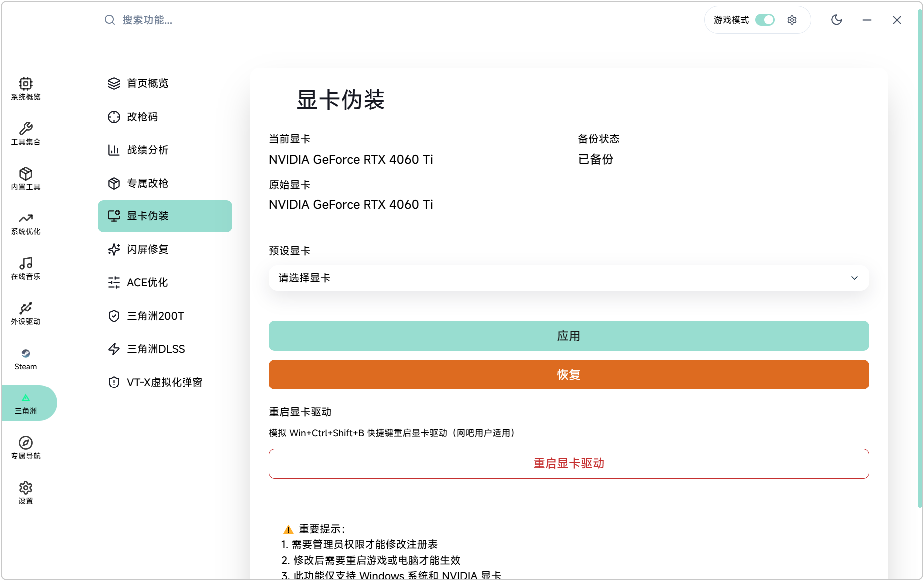Click 专属改枪 cube icon
Screen dimensions: 924x581
(x=114, y=183)
